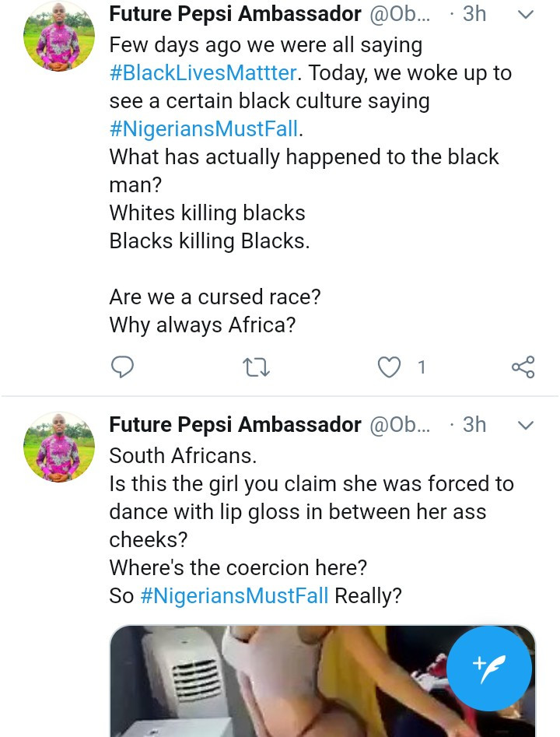
Task: Open the first tweet's text body
Action: (303, 184)
